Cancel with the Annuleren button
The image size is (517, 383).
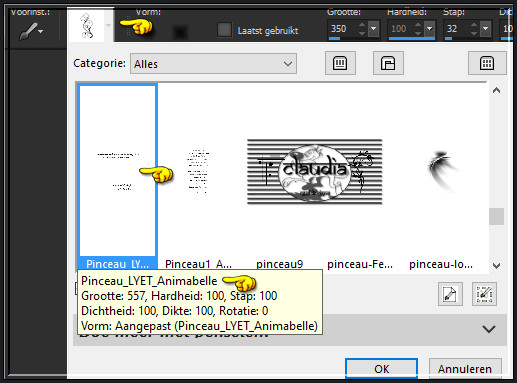tap(465, 369)
